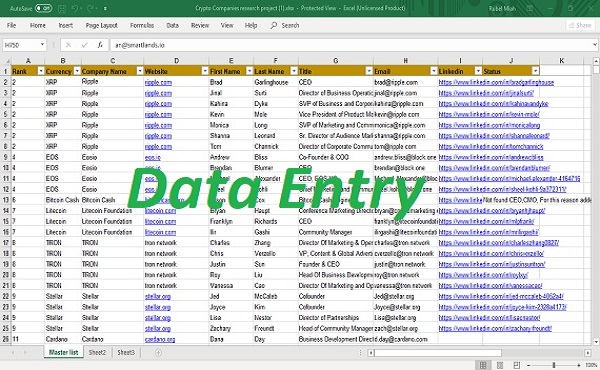
Task: Open the Title column filter dropdown
Action: click(369, 71)
